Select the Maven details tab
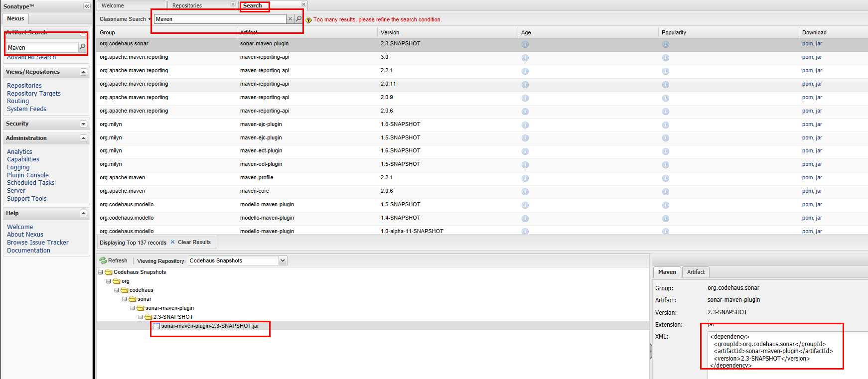The width and height of the screenshot is (868, 379). pos(667,272)
